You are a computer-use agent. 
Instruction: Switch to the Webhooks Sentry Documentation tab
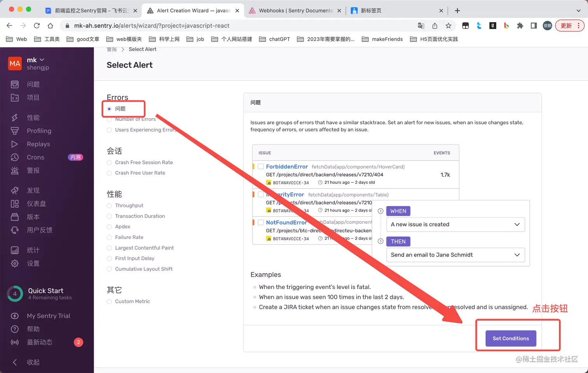point(296,10)
